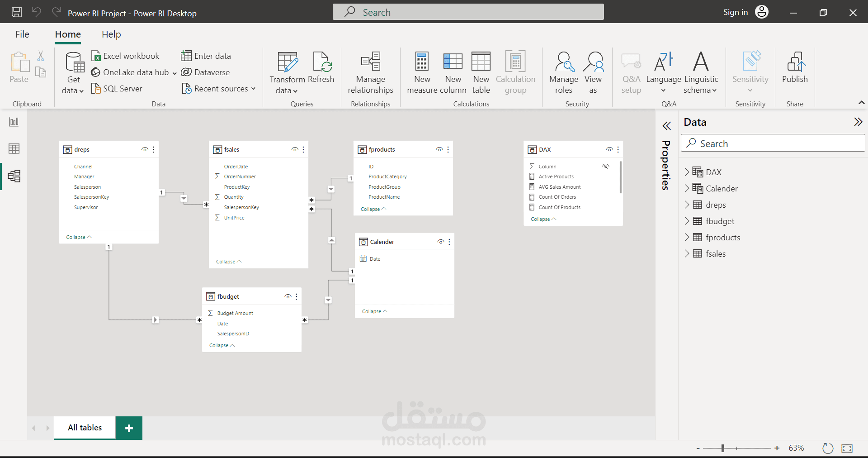Collapse the Data pane with double arrows
The height and width of the screenshot is (458, 868).
point(858,122)
